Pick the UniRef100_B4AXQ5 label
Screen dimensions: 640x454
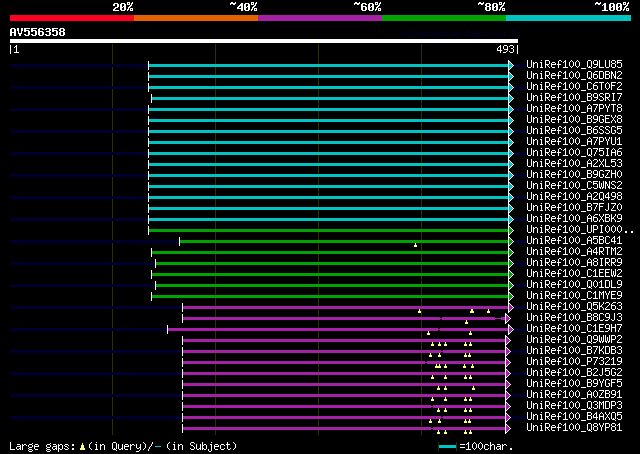click(x=574, y=417)
